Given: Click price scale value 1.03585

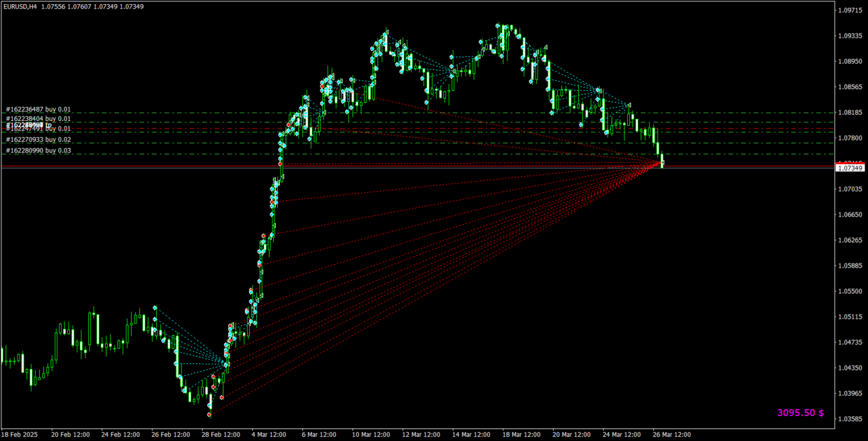Looking at the screenshot, I should coord(851,419).
